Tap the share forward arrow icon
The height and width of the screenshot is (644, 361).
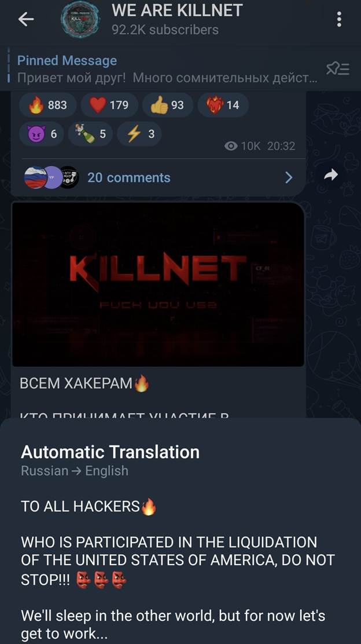(331, 175)
